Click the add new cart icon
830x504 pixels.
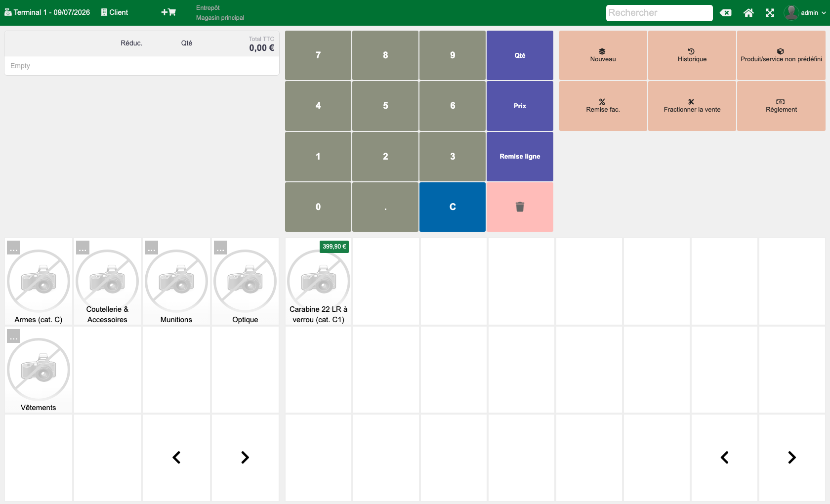click(168, 12)
